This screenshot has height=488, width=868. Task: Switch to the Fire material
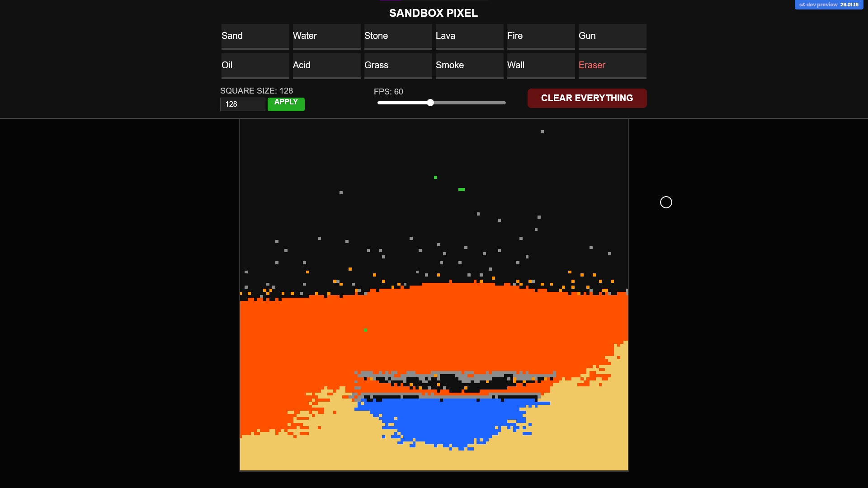point(541,36)
